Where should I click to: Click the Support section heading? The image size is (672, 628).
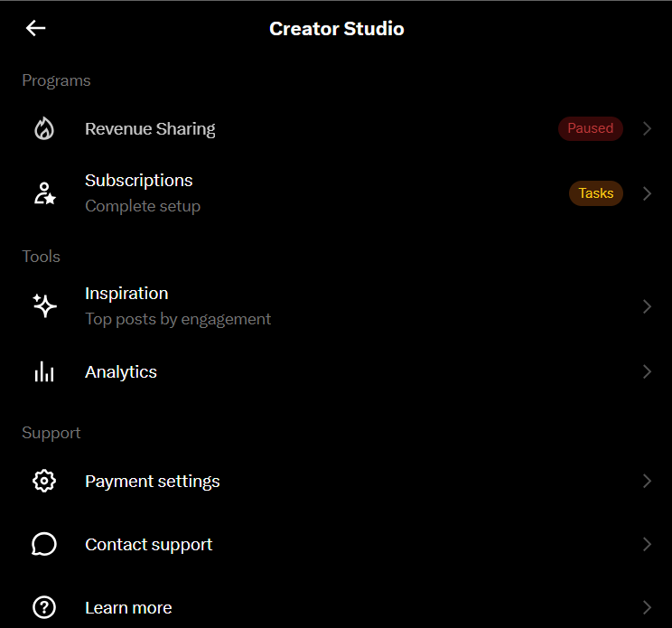[x=51, y=433]
